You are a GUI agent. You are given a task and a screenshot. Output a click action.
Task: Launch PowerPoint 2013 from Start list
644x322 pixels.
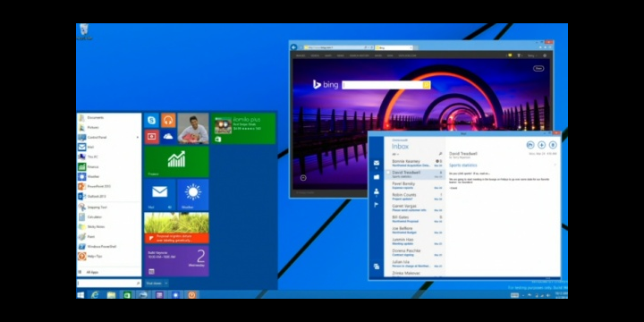tap(109, 186)
